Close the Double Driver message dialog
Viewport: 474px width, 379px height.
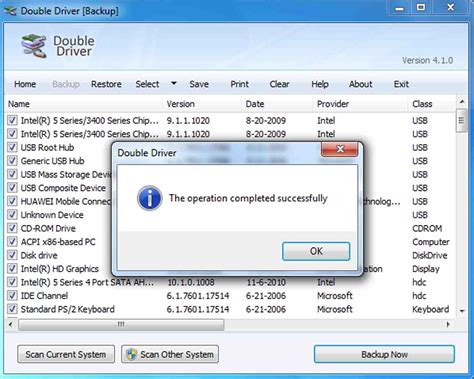coord(340,149)
